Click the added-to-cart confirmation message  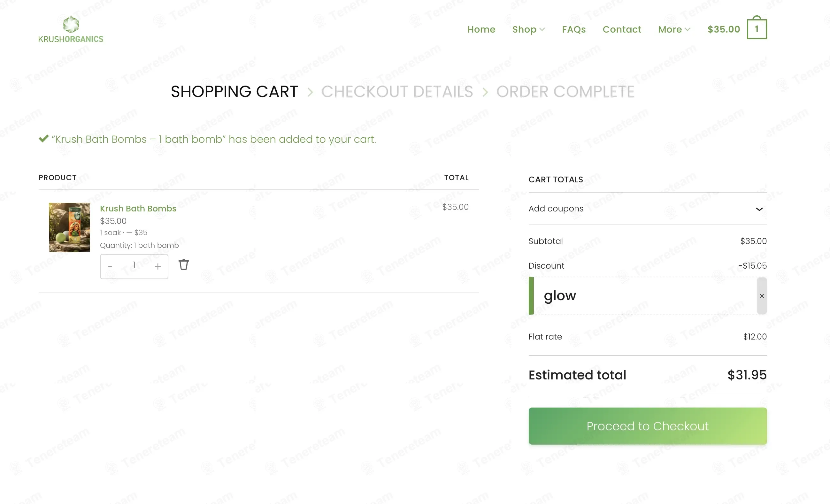tap(213, 139)
